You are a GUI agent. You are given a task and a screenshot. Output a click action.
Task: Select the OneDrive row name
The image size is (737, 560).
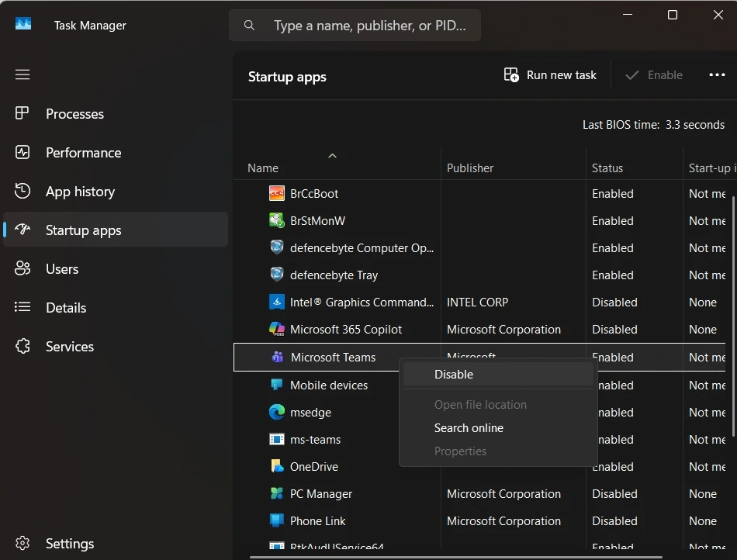314,466
